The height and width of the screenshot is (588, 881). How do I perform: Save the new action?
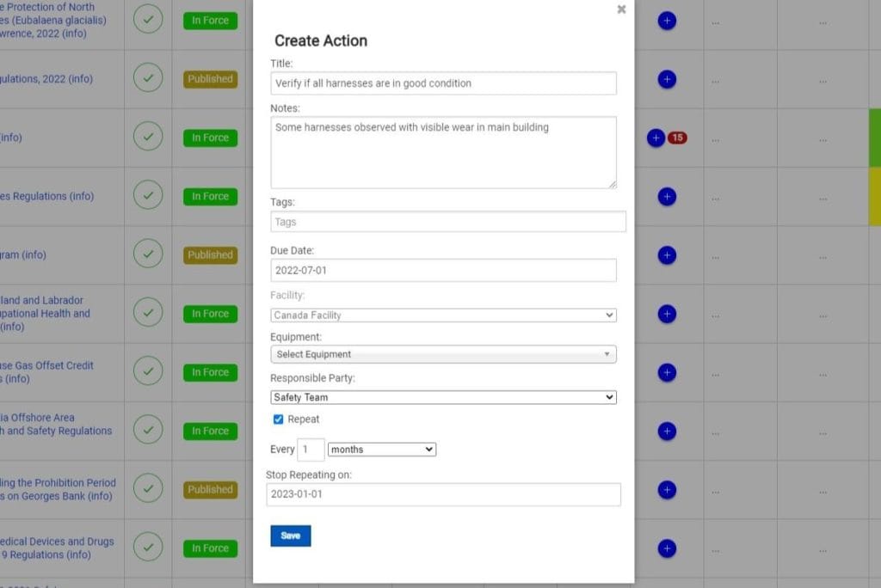[x=290, y=536]
